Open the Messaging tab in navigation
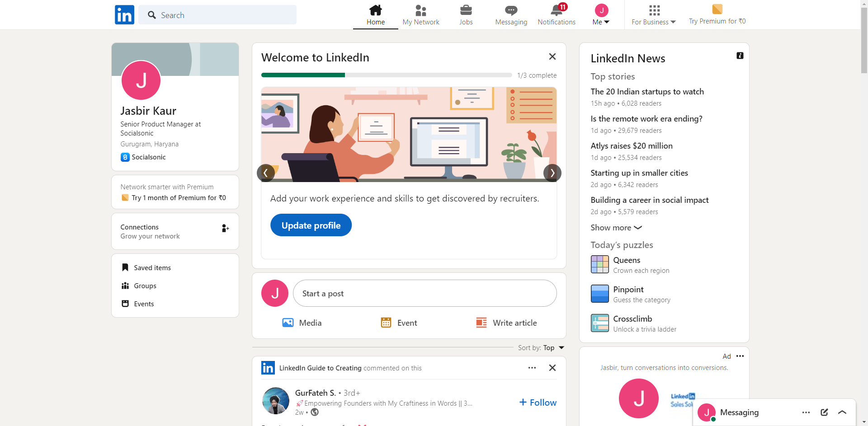Viewport: 868px width, 426px height. (x=511, y=15)
